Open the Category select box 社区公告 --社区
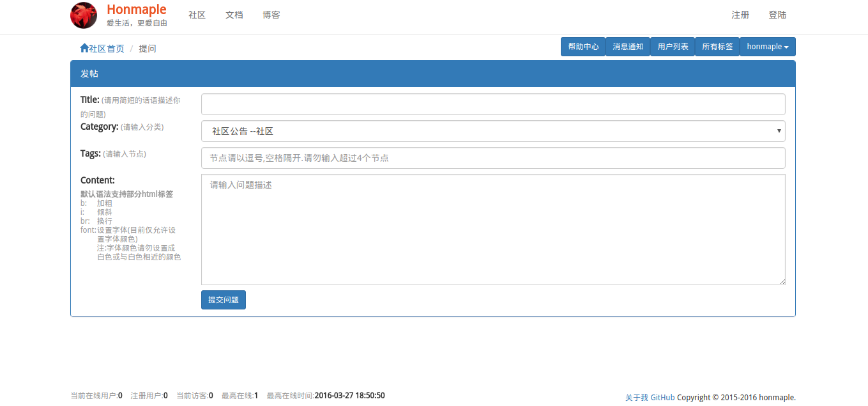 pos(493,131)
